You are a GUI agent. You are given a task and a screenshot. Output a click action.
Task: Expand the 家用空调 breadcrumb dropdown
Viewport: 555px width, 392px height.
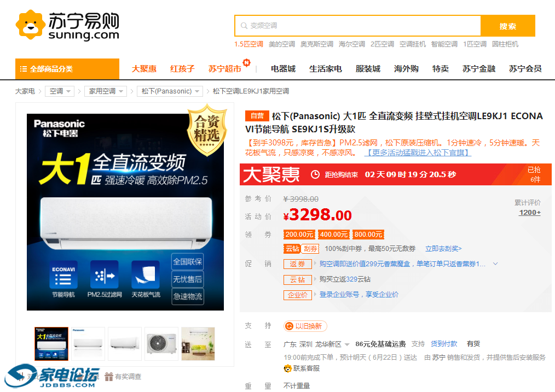click(x=122, y=91)
